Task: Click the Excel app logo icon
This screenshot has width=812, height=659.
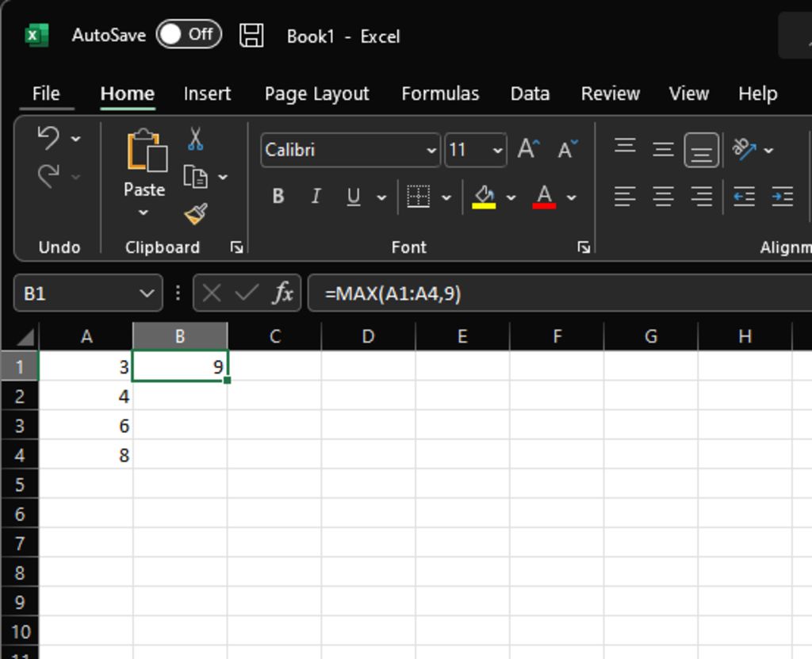Action: (x=36, y=35)
